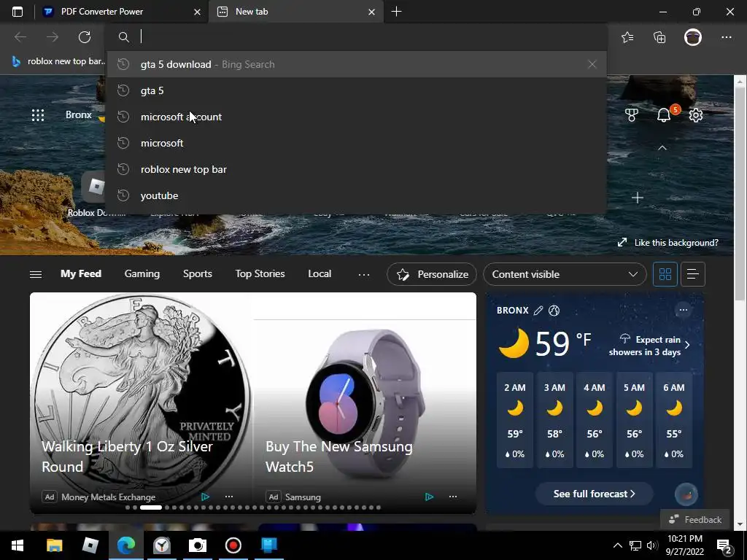Open Walking Liberty Silver Round ad
747x560 pixels.
[127, 456]
